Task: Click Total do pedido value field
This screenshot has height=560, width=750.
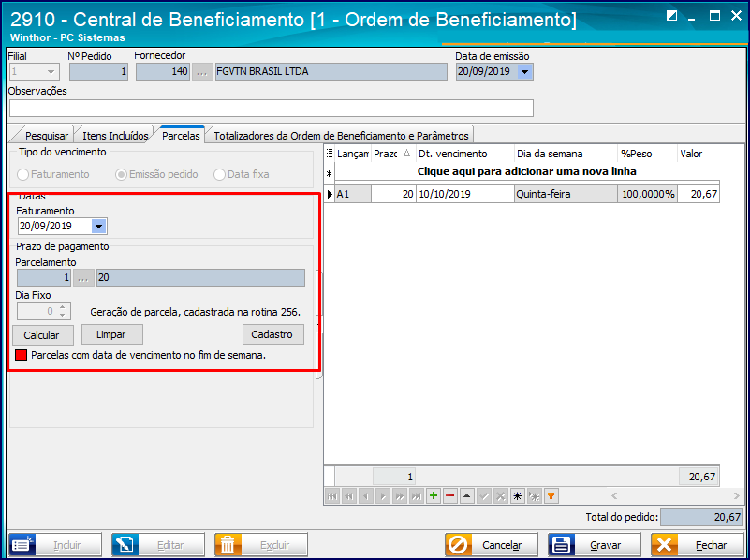Action: [702, 517]
